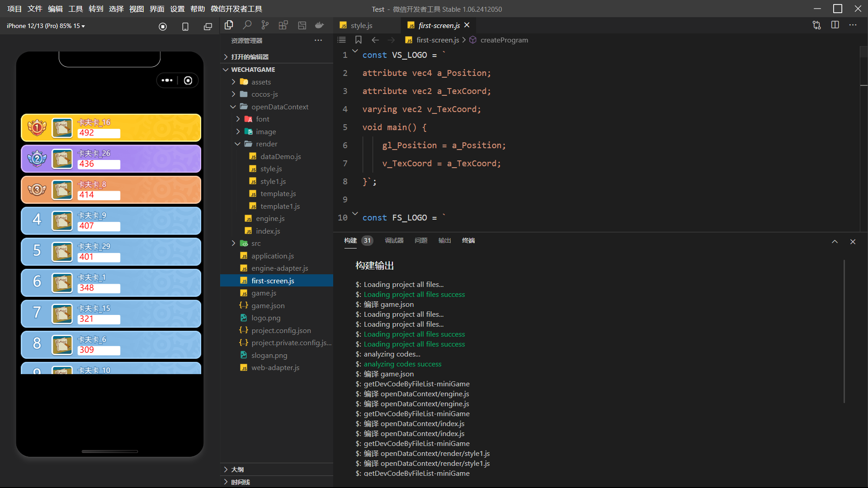The height and width of the screenshot is (488, 868).
Task: Click the bookmark icon in editor toolbar
Action: tap(359, 40)
